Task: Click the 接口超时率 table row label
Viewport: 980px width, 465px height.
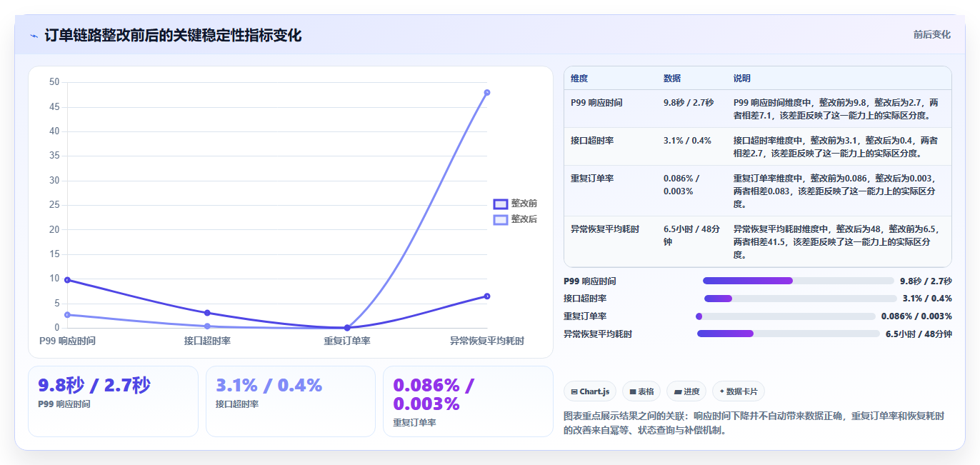Action: [x=592, y=141]
